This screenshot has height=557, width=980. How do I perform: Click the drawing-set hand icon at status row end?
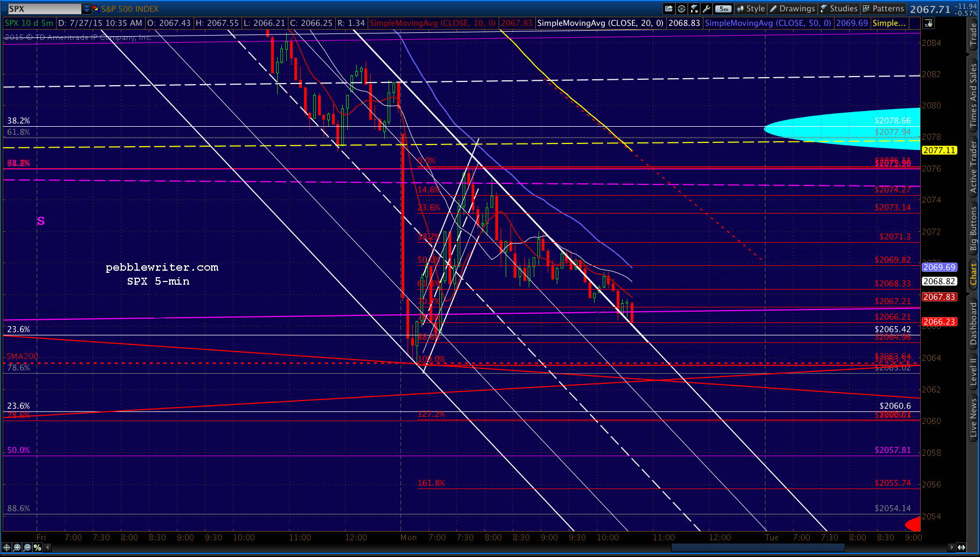coord(928,23)
